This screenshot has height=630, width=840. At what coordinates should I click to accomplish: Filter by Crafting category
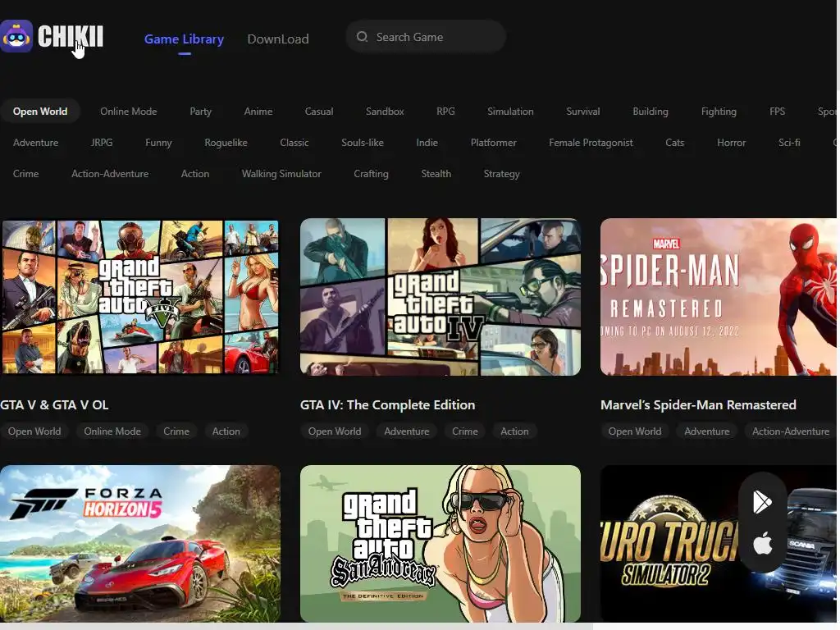point(371,174)
